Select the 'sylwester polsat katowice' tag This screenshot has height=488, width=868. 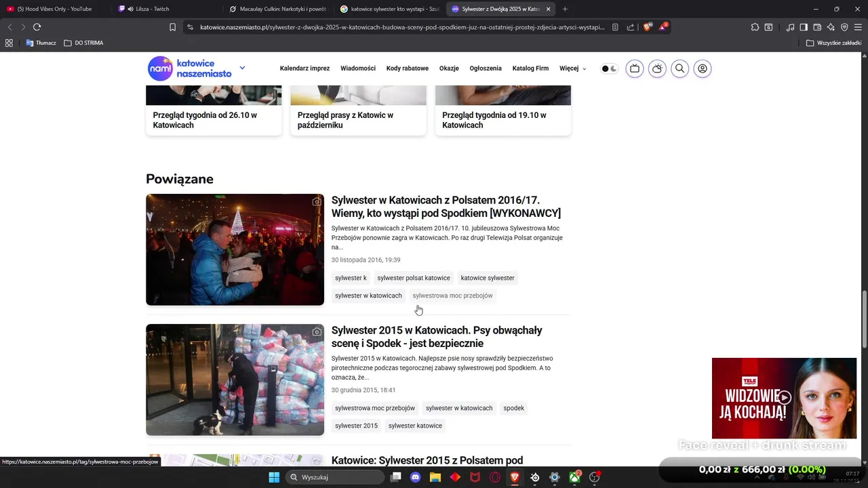coord(414,278)
